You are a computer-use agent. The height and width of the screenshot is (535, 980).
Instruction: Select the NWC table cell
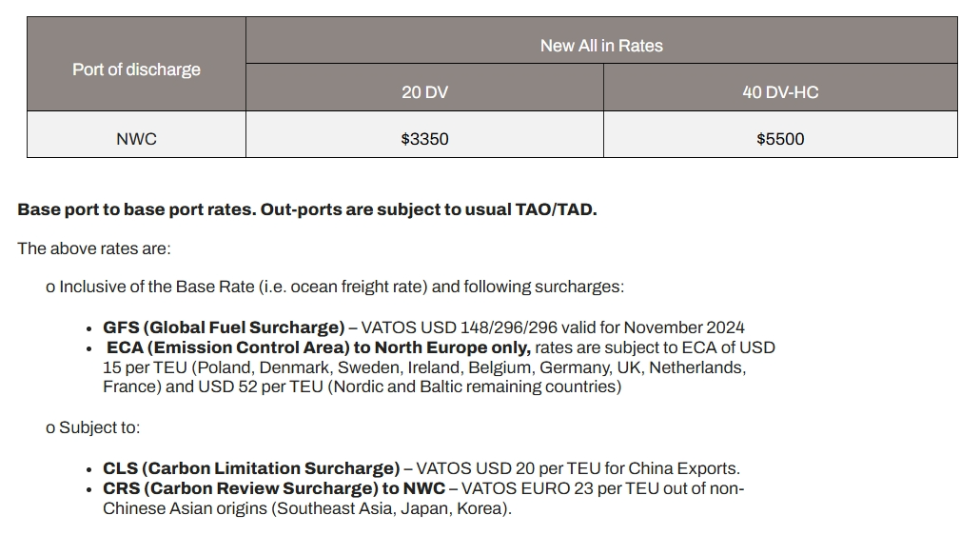(136, 139)
